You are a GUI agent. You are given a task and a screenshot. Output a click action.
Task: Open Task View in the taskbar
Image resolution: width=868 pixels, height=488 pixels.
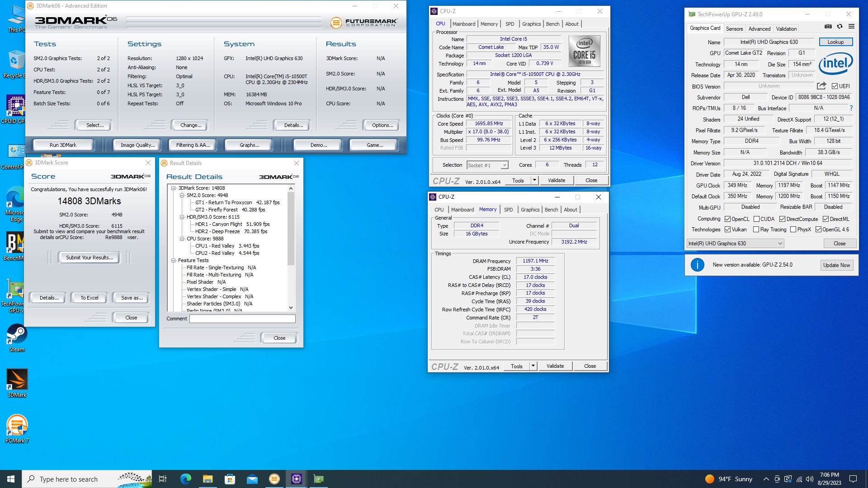[x=163, y=479]
